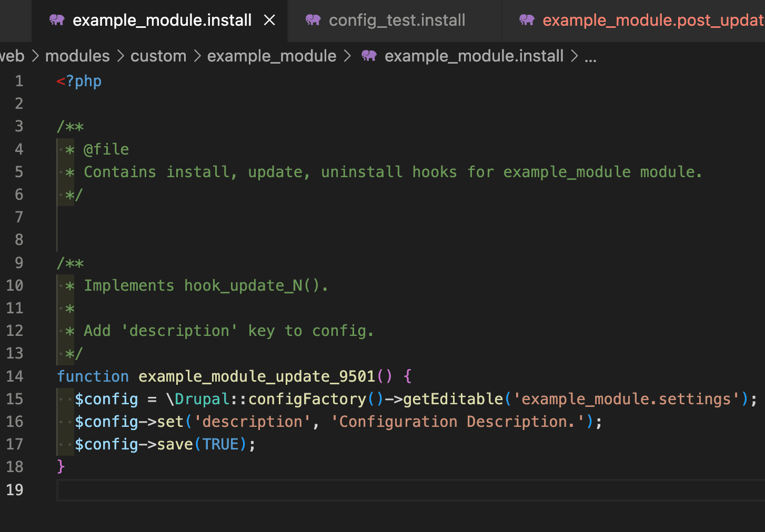
Task: Open the example_module.post_update tab
Action: point(652,21)
